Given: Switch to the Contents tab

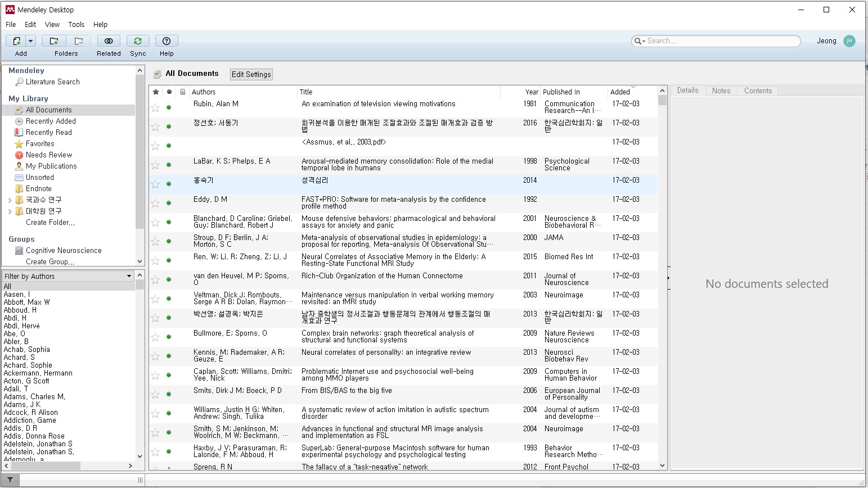Looking at the screenshot, I should 758,91.
